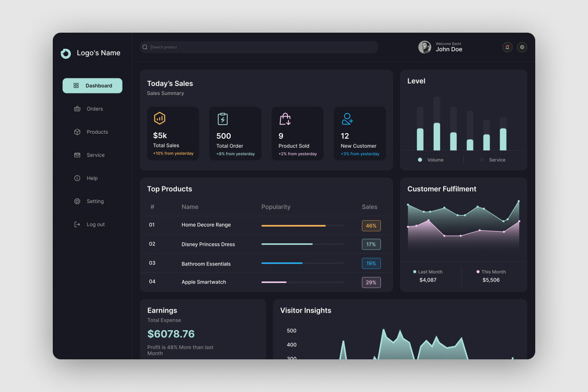Select the Products icon in the sidebar

(77, 132)
